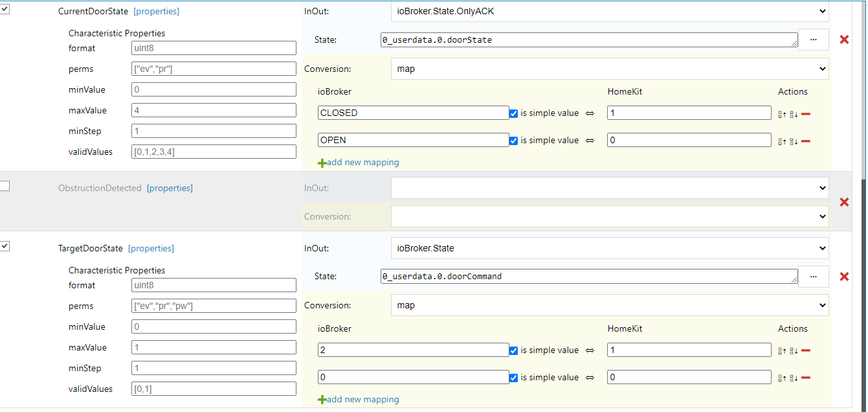Screen dimensions: 868x412
Task: Click the TargetDoorState maxValue field showing 1
Action: point(214,347)
